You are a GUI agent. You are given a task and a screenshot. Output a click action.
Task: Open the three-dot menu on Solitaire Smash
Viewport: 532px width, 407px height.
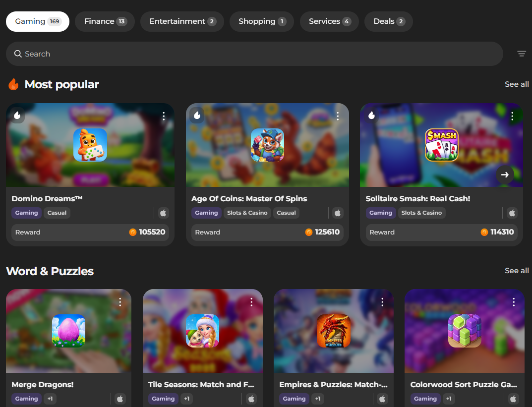512,116
